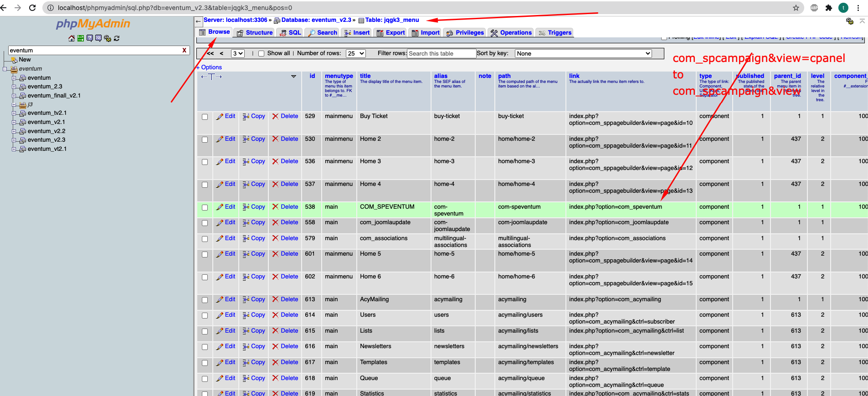
Task: Tick the checkbox for row 613 AcyMailing
Action: 205,300
